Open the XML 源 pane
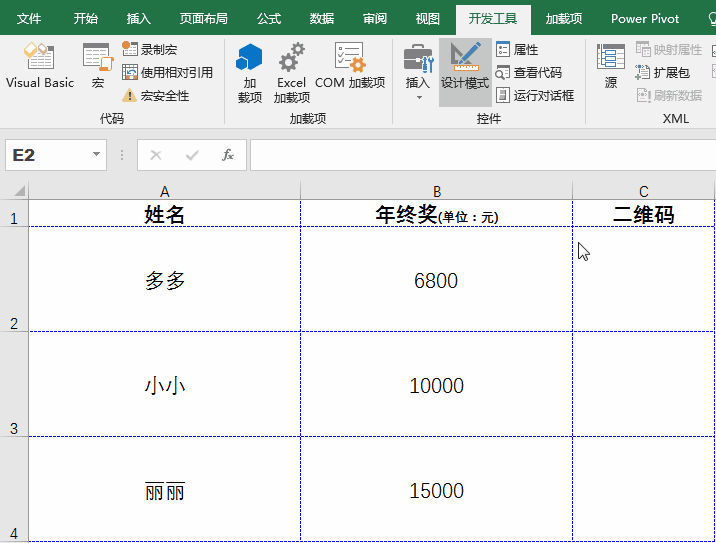The width and height of the screenshot is (716, 543). (x=611, y=66)
